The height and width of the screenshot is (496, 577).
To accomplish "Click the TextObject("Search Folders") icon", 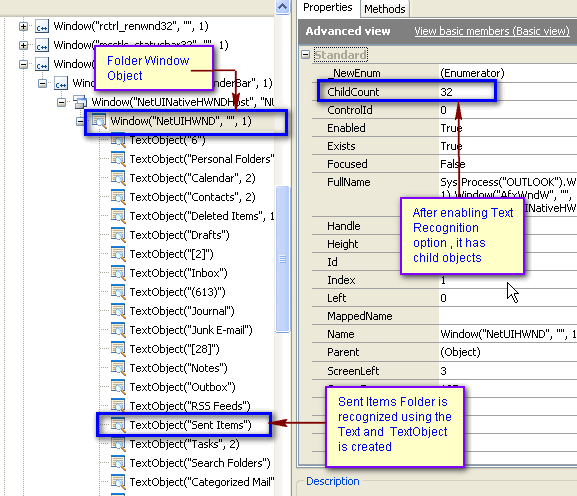I will point(118,463).
